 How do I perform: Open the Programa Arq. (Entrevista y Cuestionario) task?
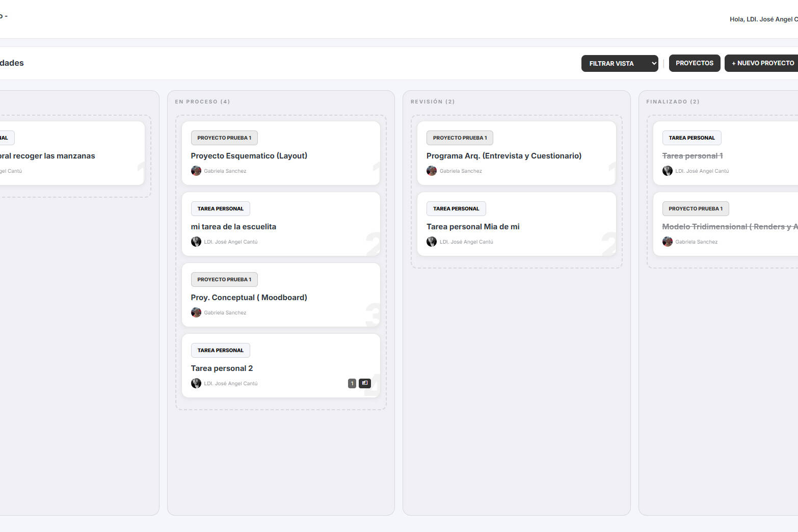(x=503, y=156)
